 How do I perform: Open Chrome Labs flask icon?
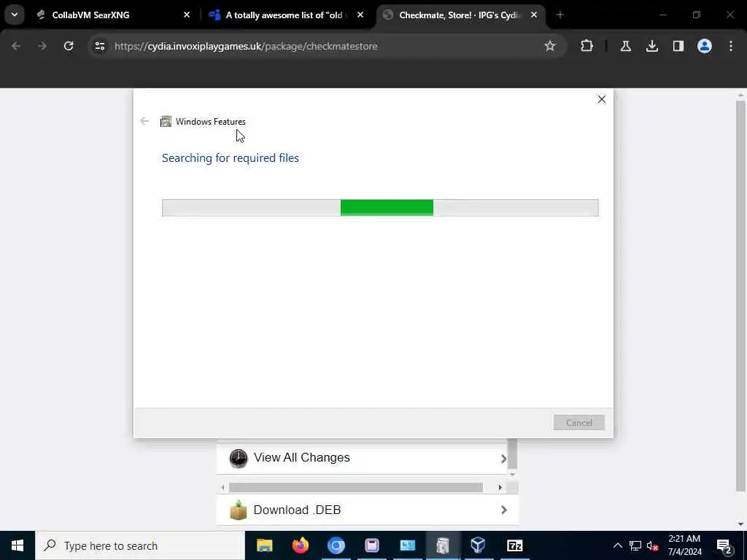[625, 46]
